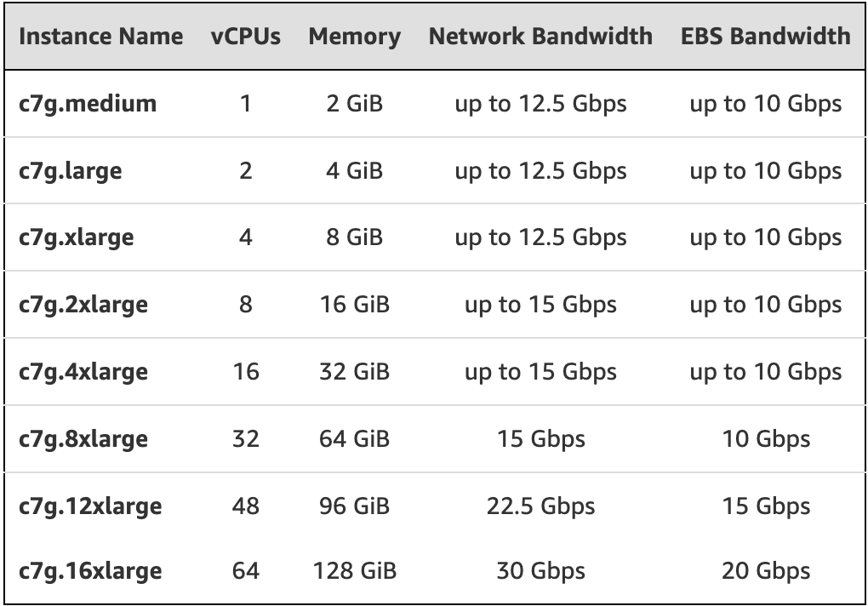Screen dimensions: 868x606
Task: Click the 128 GiB memory cell
Action: 354,570
